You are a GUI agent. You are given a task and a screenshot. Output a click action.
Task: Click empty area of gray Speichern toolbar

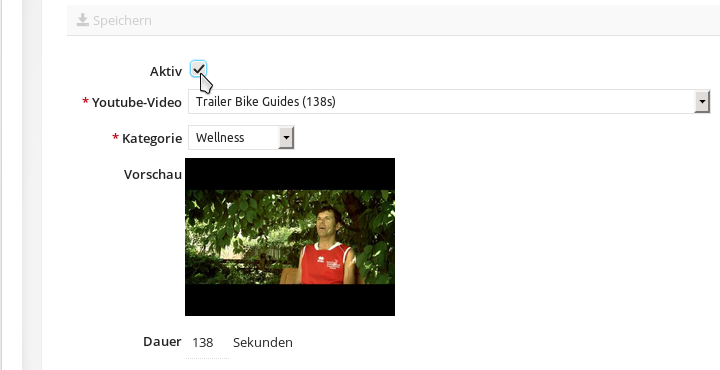coord(413,20)
